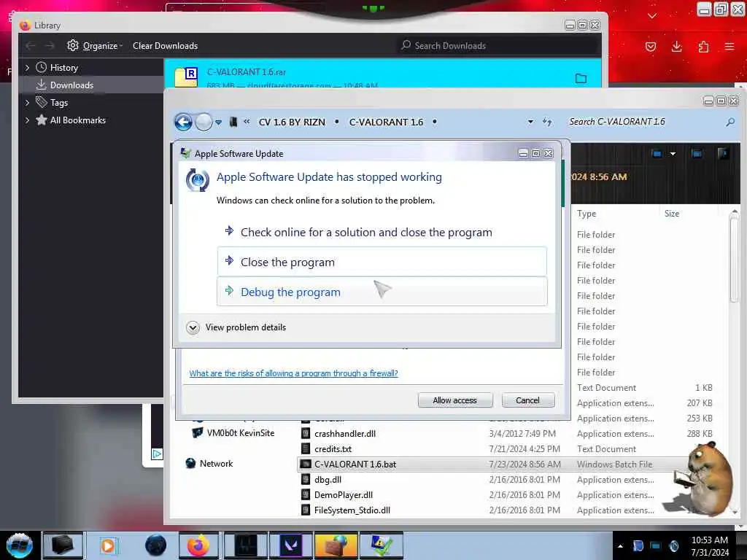Select Network in navigation pane
Image resolution: width=747 pixels, height=560 pixels.
[209, 463]
